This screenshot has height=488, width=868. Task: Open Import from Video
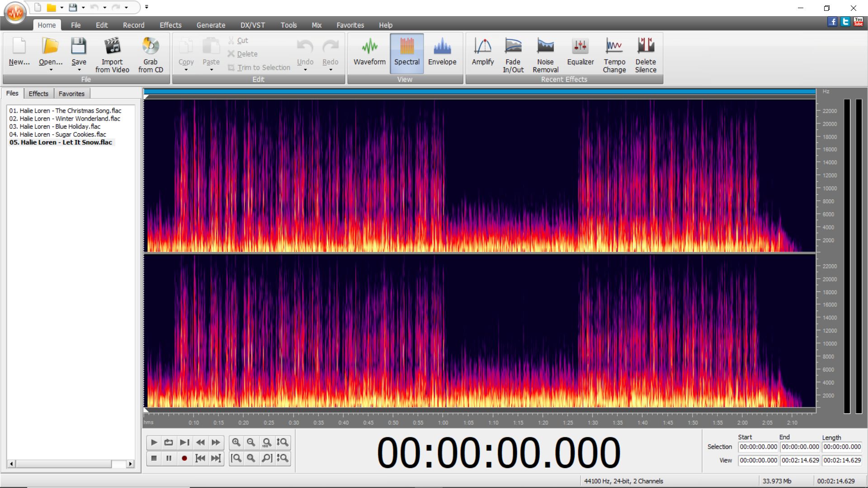coord(112,55)
